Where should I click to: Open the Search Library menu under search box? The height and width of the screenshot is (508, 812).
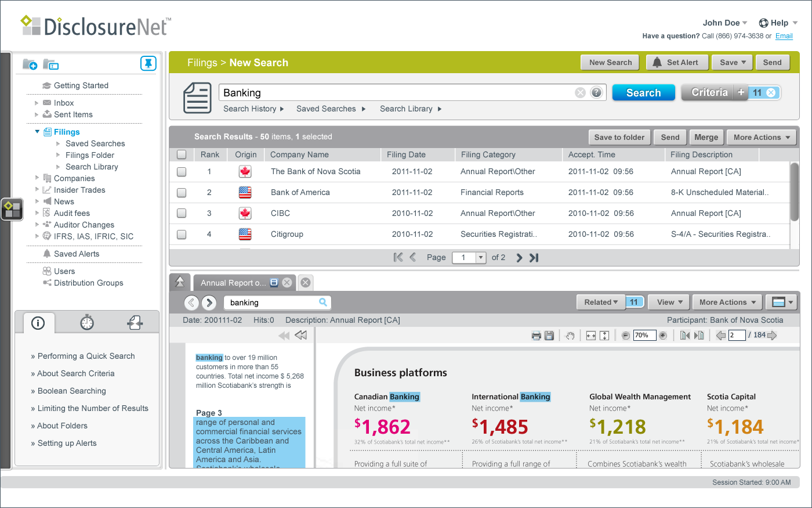tap(411, 109)
